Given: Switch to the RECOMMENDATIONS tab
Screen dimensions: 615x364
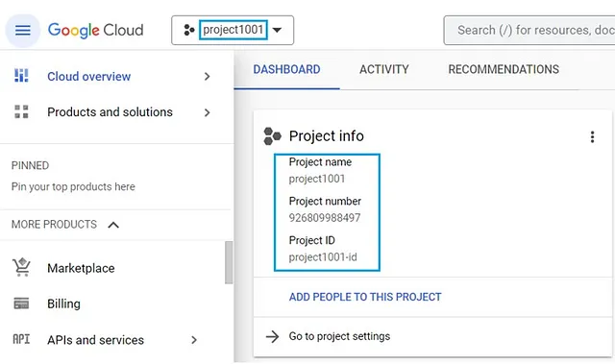Looking at the screenshot, I should (x=504, y=69).
